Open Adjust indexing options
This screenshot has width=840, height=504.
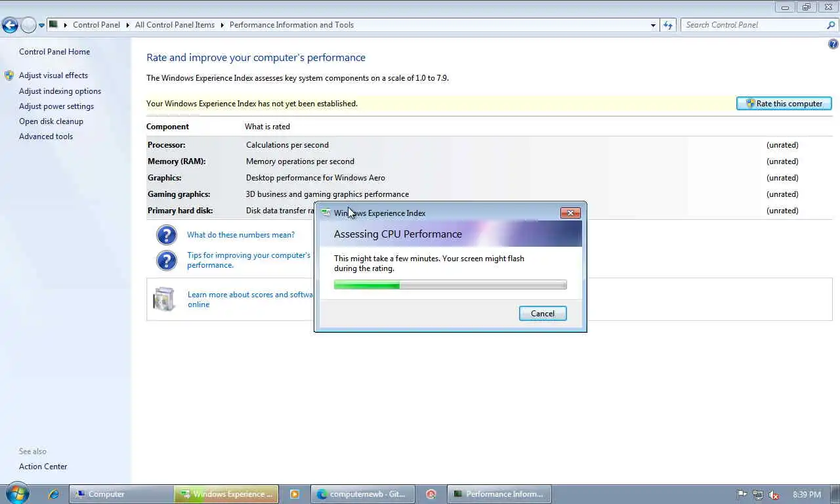pos(60,91)
